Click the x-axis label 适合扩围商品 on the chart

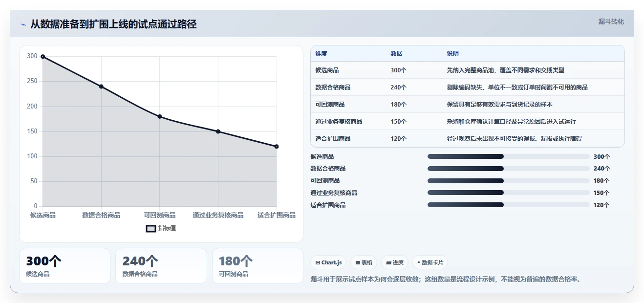click(277, 215)
